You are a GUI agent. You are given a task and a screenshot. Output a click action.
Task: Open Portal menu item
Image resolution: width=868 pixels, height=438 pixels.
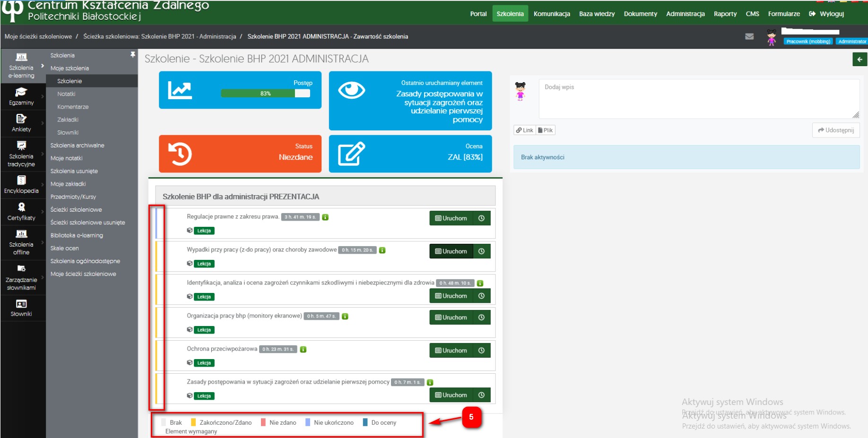(x=478, y=14)
